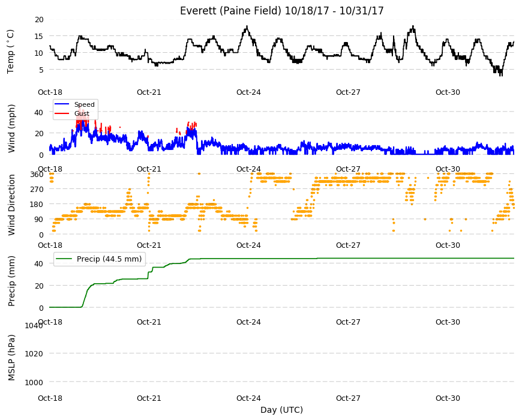Screen dimensions: 522x420
Task: Click the blue Speed legend line
Action: pyautogui.click(x=62, y=104)
